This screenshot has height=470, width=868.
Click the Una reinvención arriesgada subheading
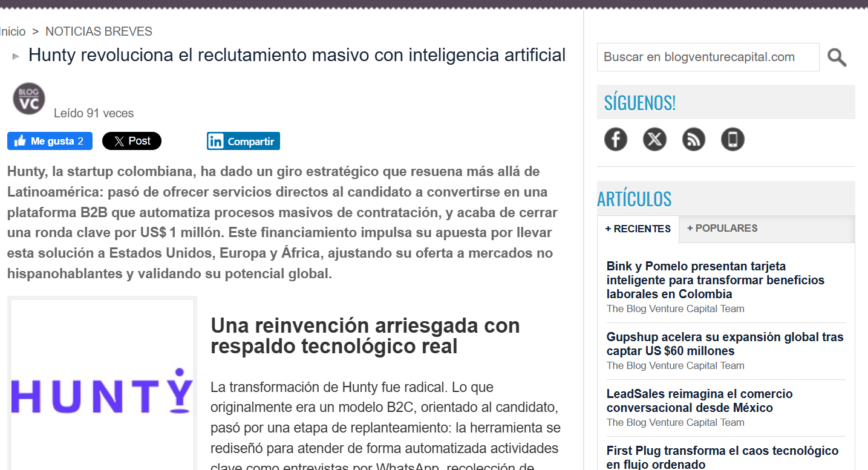click(x=365, y=336)
